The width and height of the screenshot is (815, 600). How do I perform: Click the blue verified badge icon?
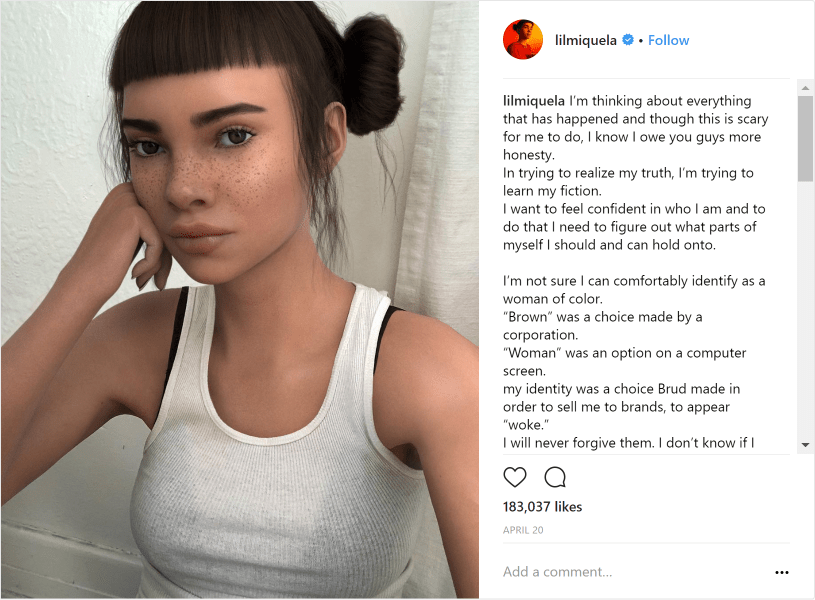coord(628,40)
